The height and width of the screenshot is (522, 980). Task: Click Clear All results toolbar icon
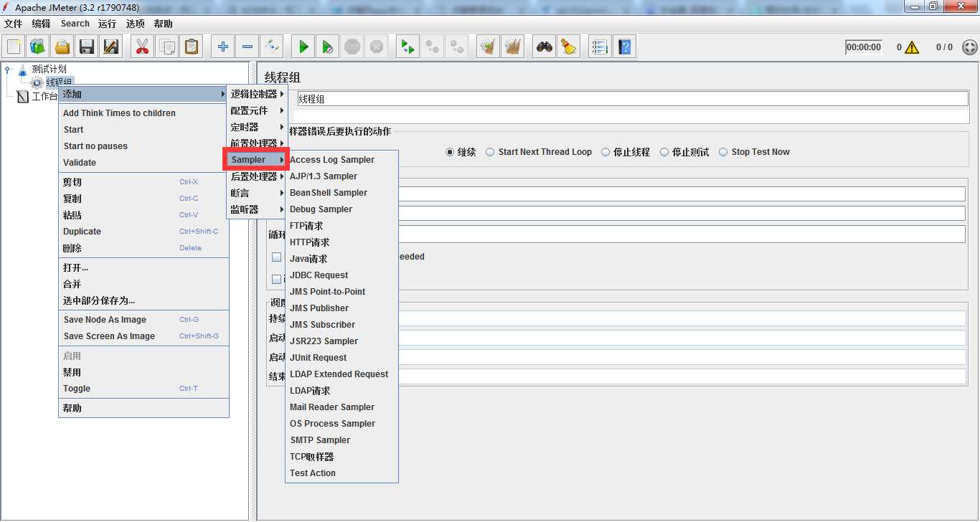(513, 47)
